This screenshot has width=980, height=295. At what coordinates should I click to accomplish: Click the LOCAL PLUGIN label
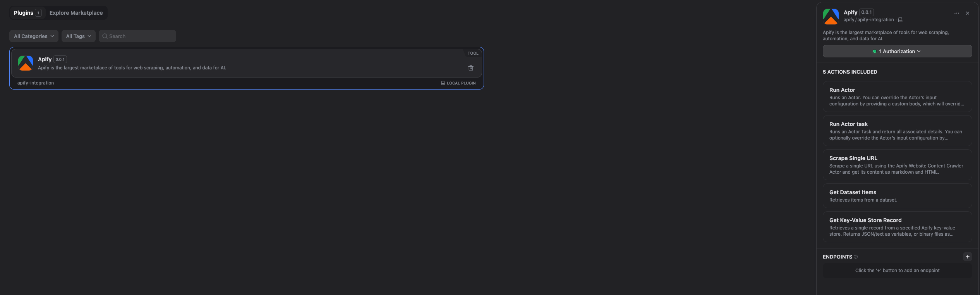[461, 83]
